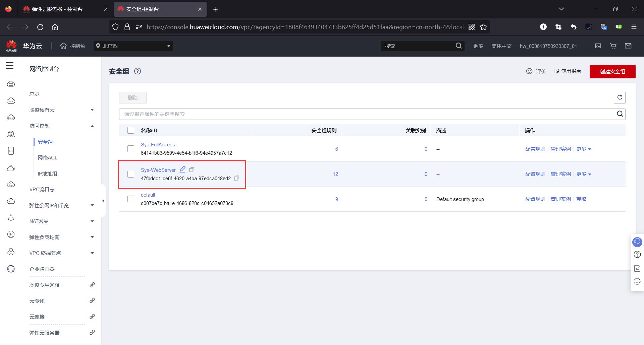Open the 更多 dropdown for Sys-FullAccess

pos(584,149)
